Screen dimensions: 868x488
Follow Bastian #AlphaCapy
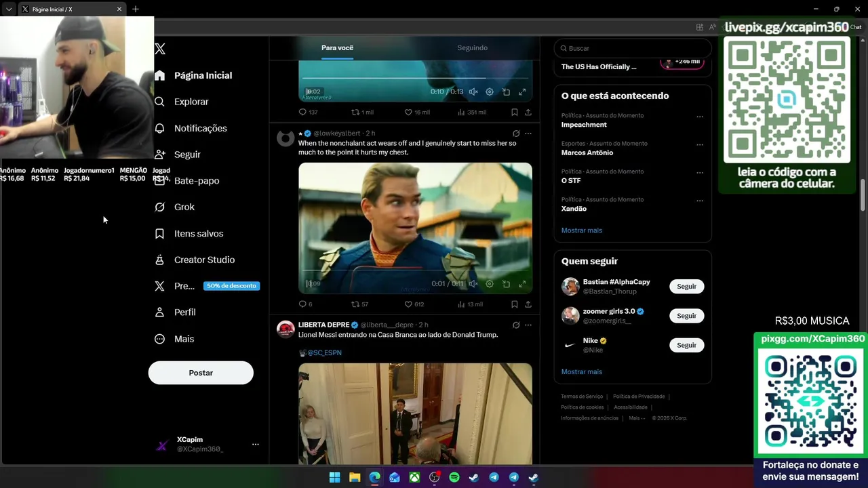click(x=686, y=287)
